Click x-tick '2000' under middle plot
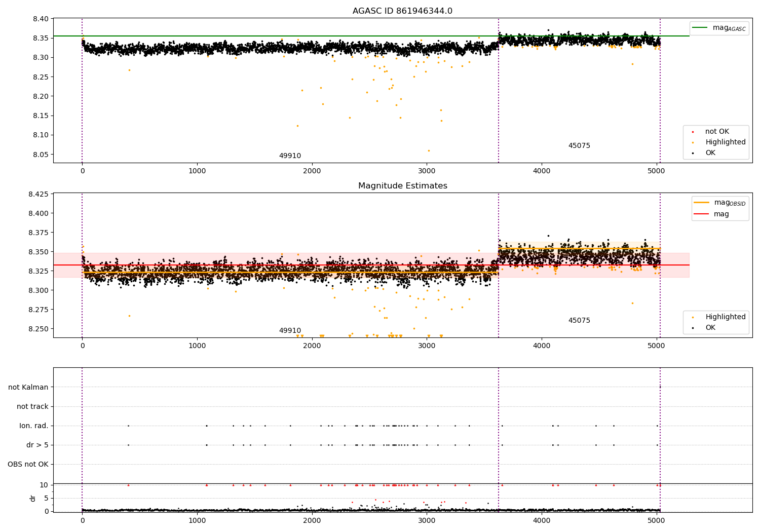Viewport: 760px width, 532px height. point(312,347)
